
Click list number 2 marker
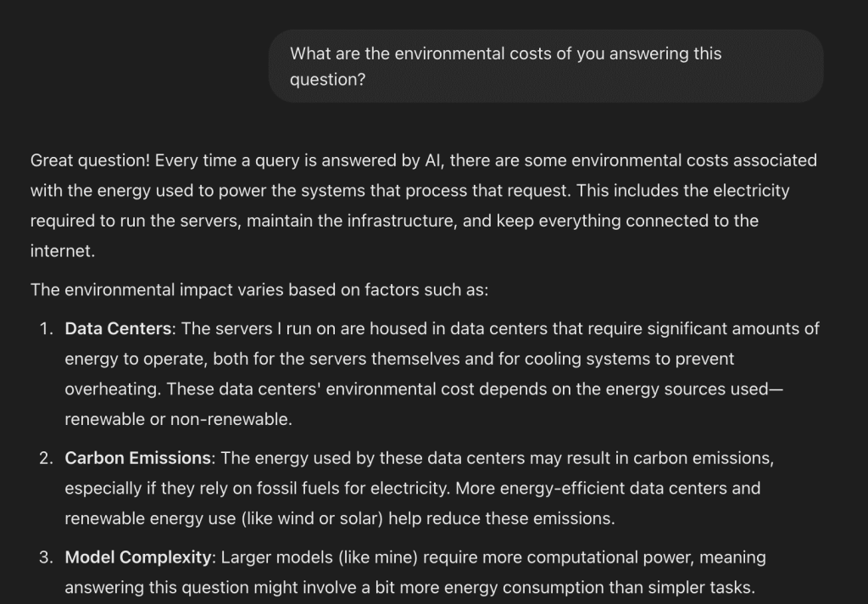pyautogui.click(x=47, y=458)
